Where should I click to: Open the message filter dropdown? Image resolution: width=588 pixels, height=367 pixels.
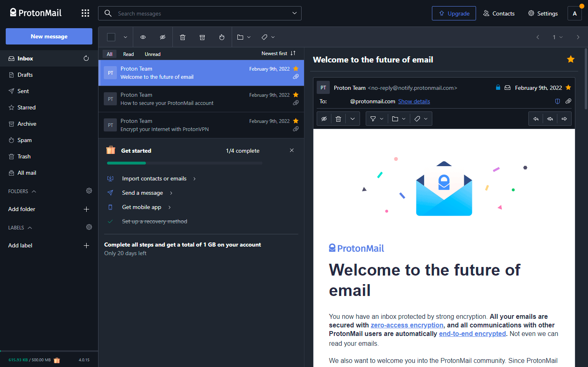point(377,119)
